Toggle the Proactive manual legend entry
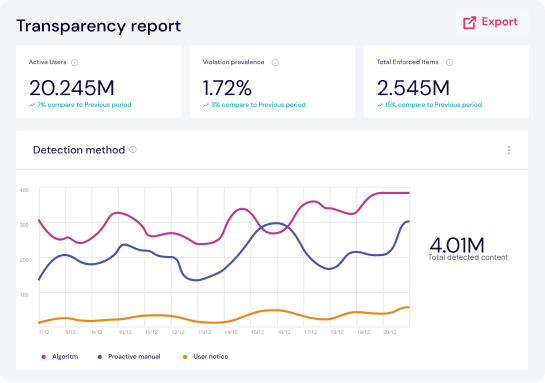The image size is (545, 383). tap(129, 357)
